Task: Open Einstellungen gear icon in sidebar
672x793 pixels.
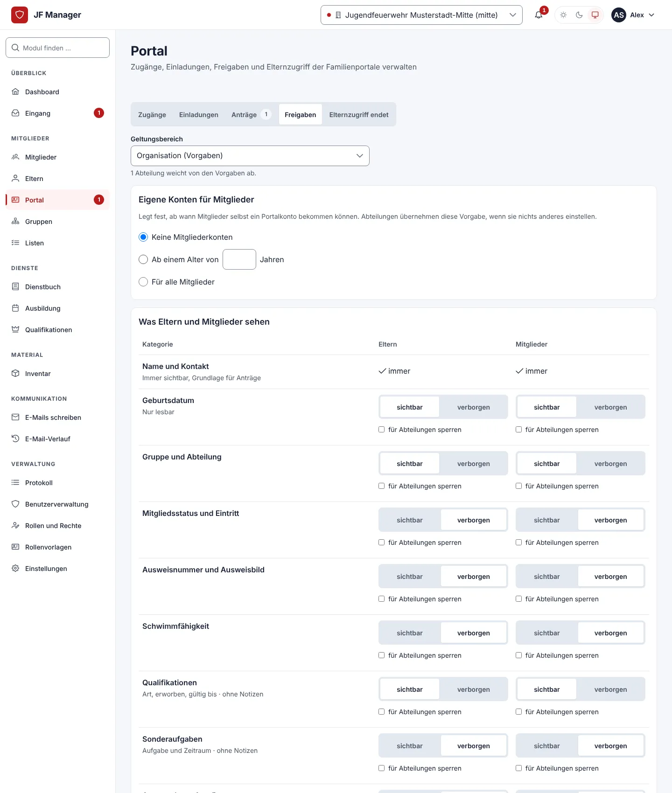Action: click(x=15, y=569)
